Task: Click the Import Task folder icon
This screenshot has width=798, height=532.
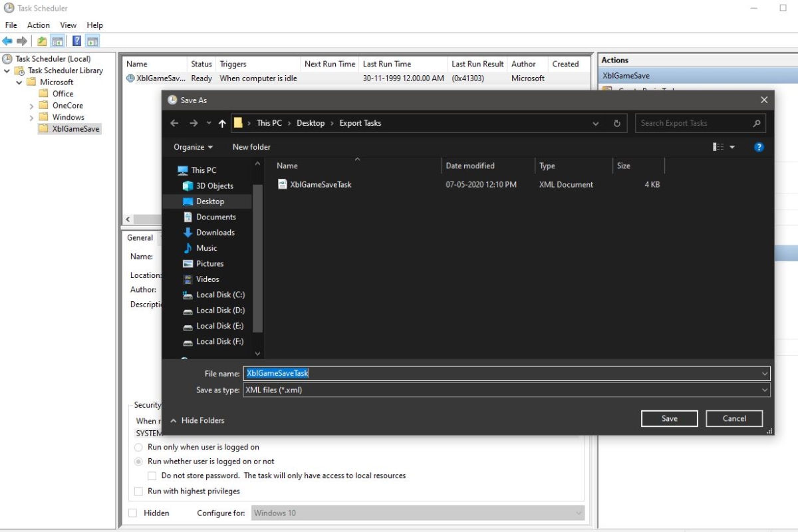Action: (x=41, y=40)
